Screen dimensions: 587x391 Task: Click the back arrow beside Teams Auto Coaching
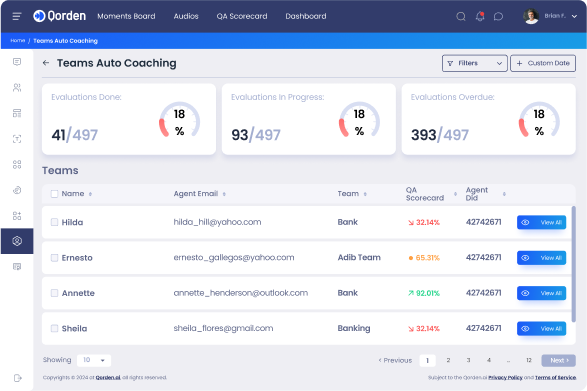pos(46,63)
